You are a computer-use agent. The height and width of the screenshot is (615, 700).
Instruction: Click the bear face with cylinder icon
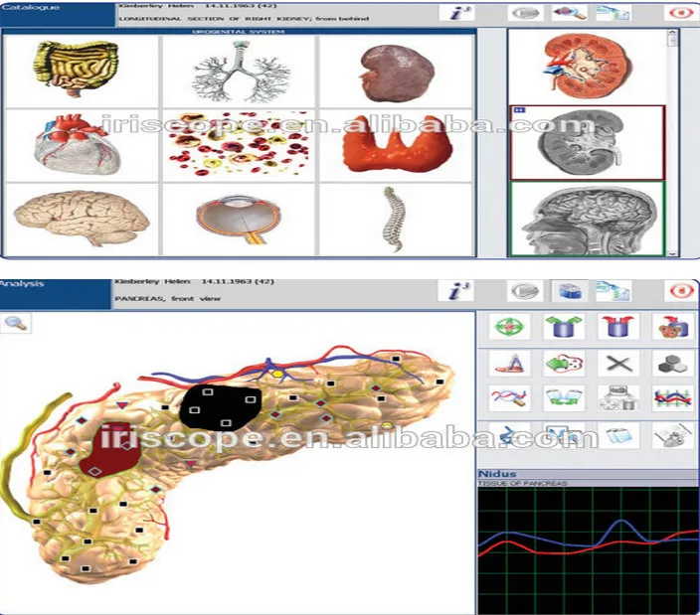[673, 327]
